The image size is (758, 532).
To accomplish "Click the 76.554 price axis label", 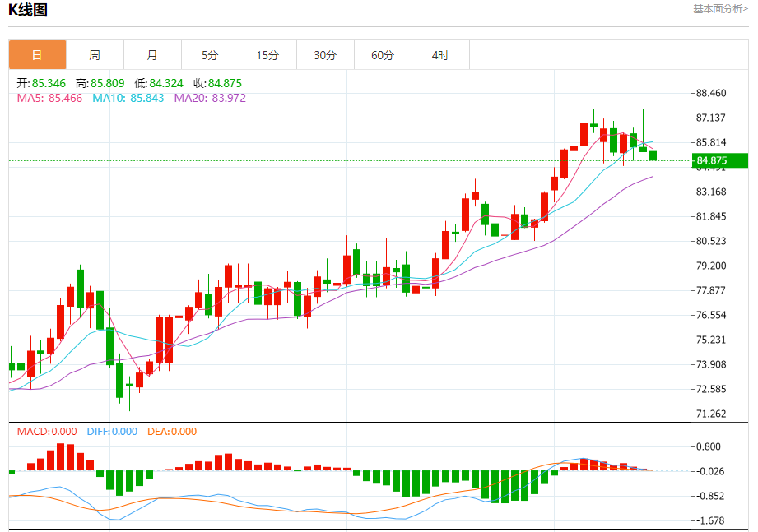I will point(710,315).
